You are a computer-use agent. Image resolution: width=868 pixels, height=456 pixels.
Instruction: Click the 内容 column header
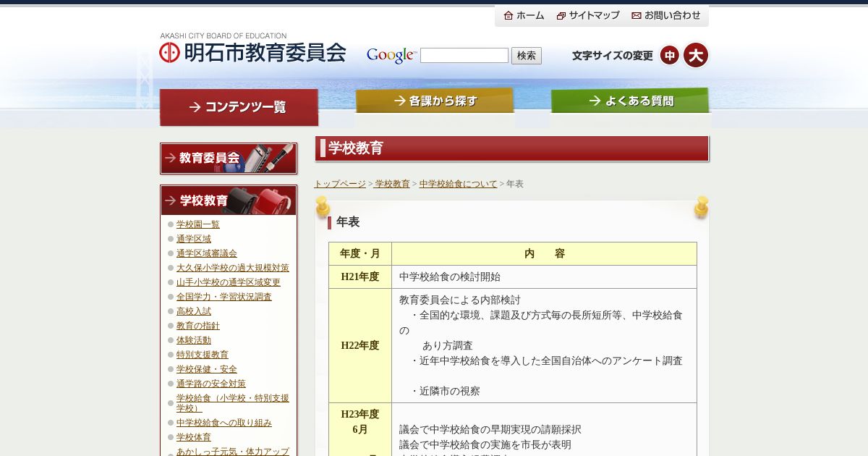coord(544,253)
